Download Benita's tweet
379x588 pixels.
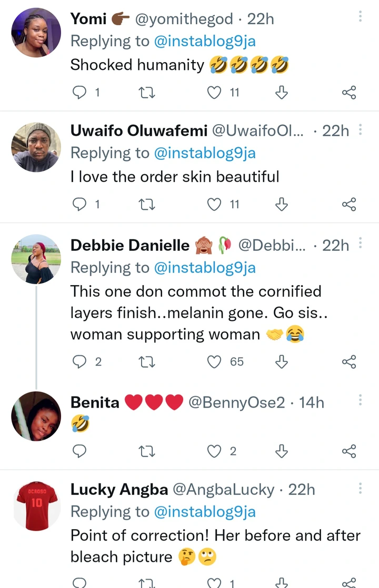click(282, 451)
